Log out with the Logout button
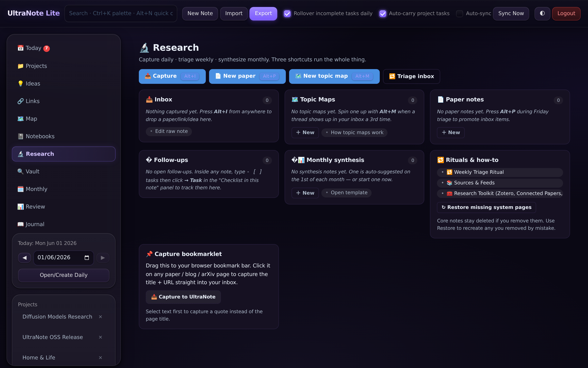The height and width of the screenshot is (368, 588). point(566,13)
